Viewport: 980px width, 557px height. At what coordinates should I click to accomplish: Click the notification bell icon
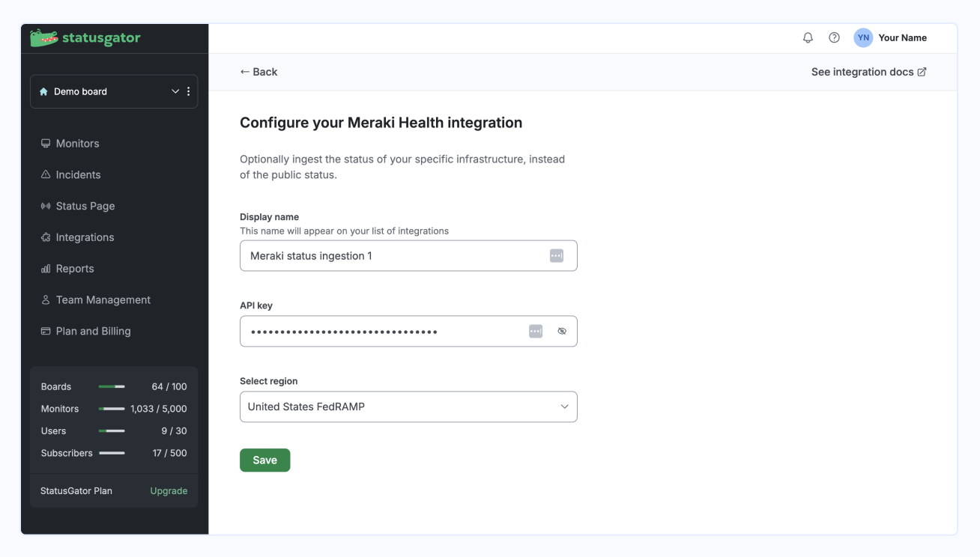(808, 37)
